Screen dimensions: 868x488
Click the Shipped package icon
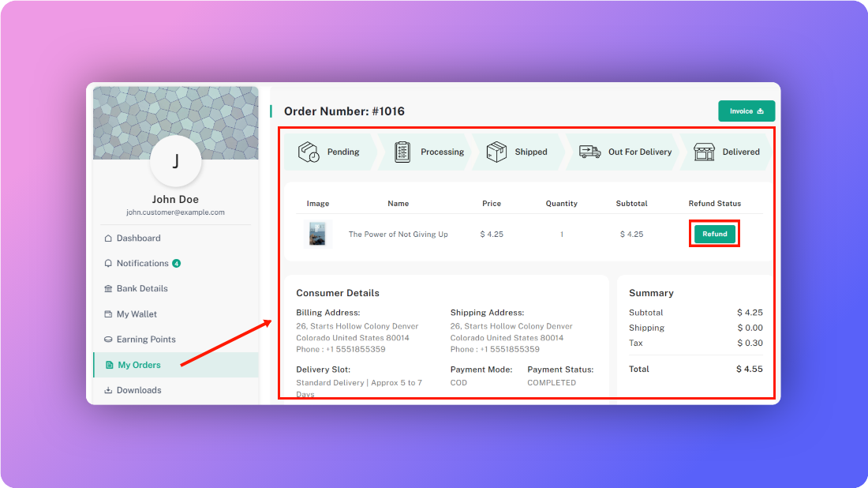496,152
